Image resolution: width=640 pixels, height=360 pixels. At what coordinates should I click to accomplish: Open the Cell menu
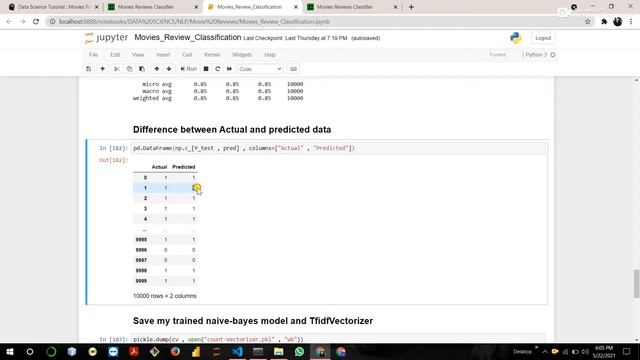tap(187, 55)
